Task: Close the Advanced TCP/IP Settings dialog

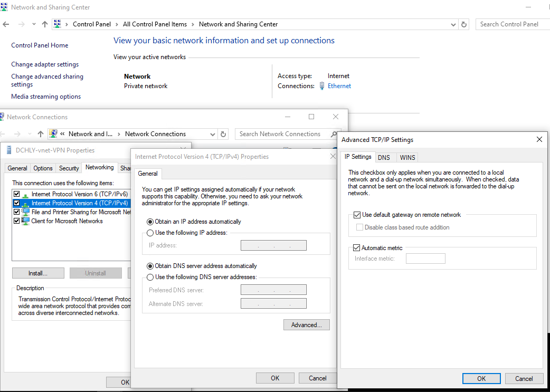Action: click(539, 140)
